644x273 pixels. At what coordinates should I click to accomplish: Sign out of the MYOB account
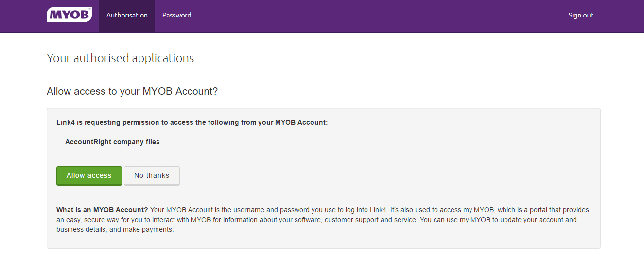580,16
